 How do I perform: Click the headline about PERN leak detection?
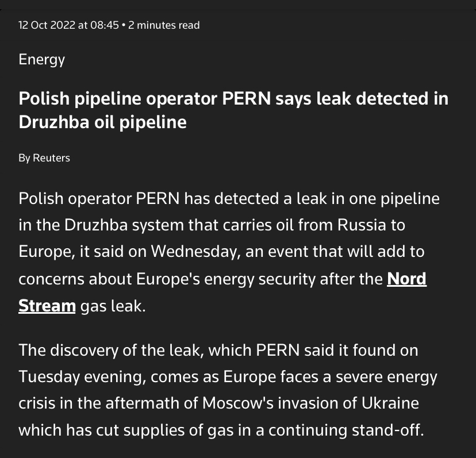pos(233,110)
